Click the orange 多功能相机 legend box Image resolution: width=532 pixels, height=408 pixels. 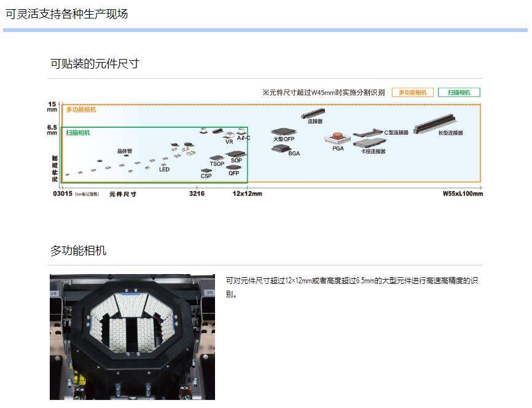pos(412,92)
